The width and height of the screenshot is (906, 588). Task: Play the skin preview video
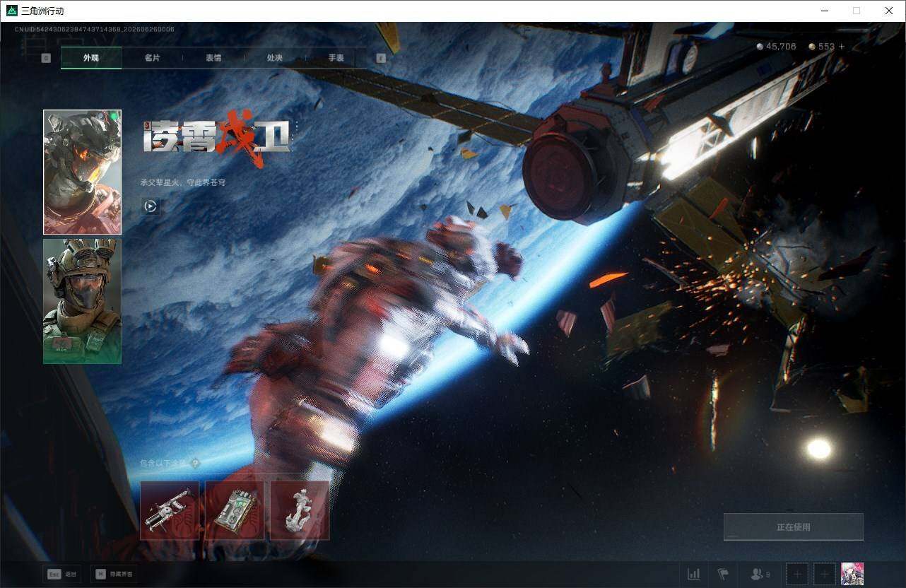pyautogui.click(x=150, y=206)
